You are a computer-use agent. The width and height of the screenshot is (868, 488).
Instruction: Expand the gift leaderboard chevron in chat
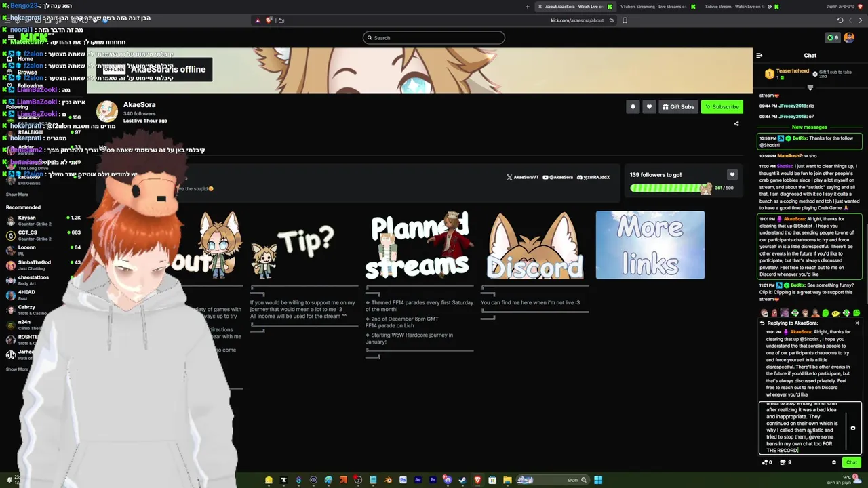coord(810,87)
